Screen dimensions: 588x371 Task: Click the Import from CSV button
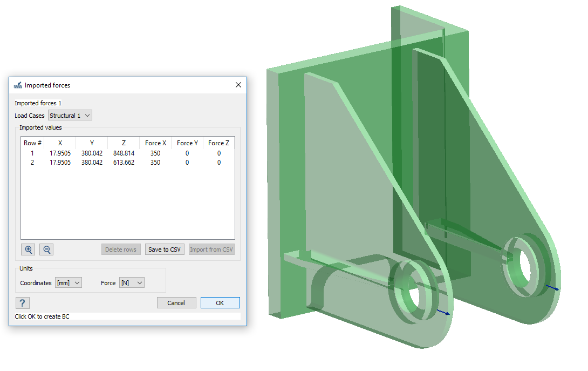(x=211, y=249)
